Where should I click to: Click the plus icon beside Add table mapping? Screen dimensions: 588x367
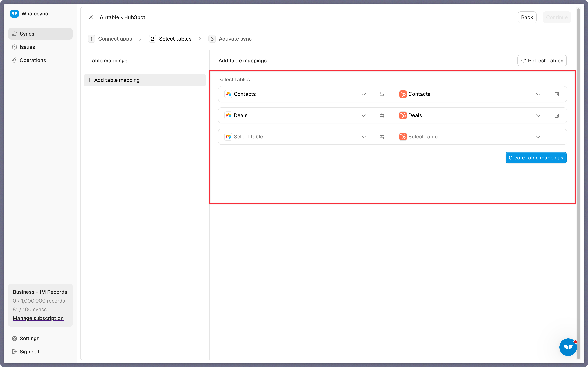click(89, 80)
